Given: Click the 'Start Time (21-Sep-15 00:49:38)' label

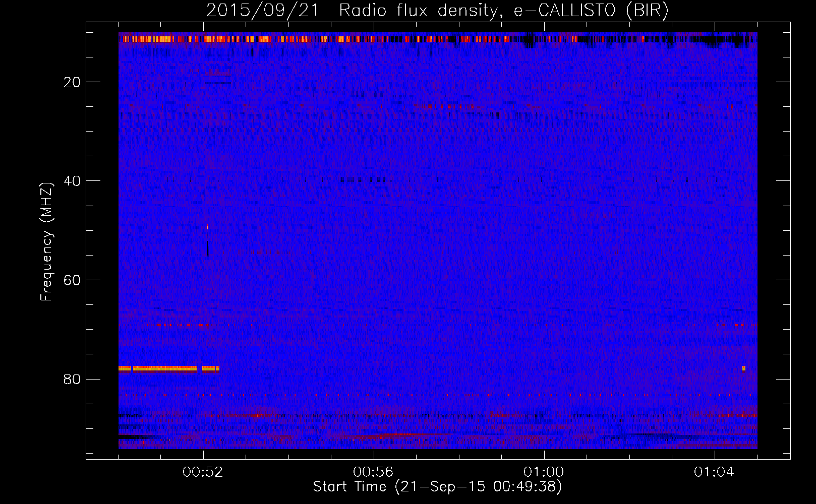Looking at the screenshot, I should point(437,487).
